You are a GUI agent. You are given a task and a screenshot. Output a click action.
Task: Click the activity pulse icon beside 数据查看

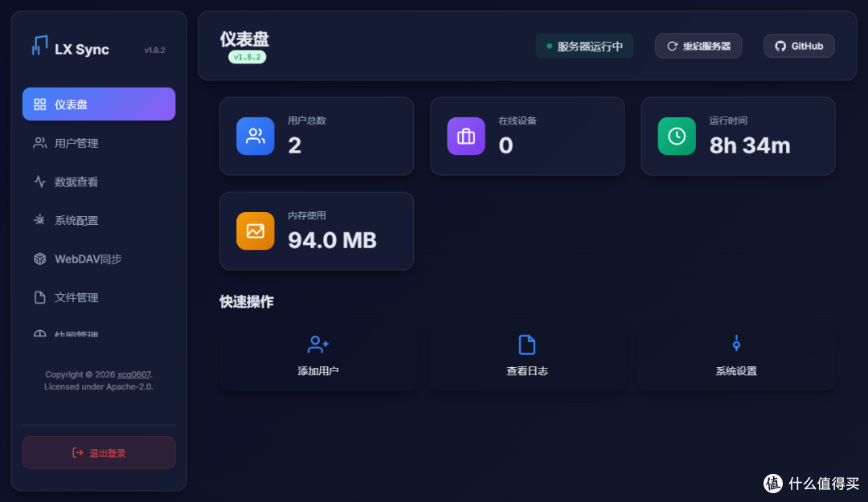(40, 182)
